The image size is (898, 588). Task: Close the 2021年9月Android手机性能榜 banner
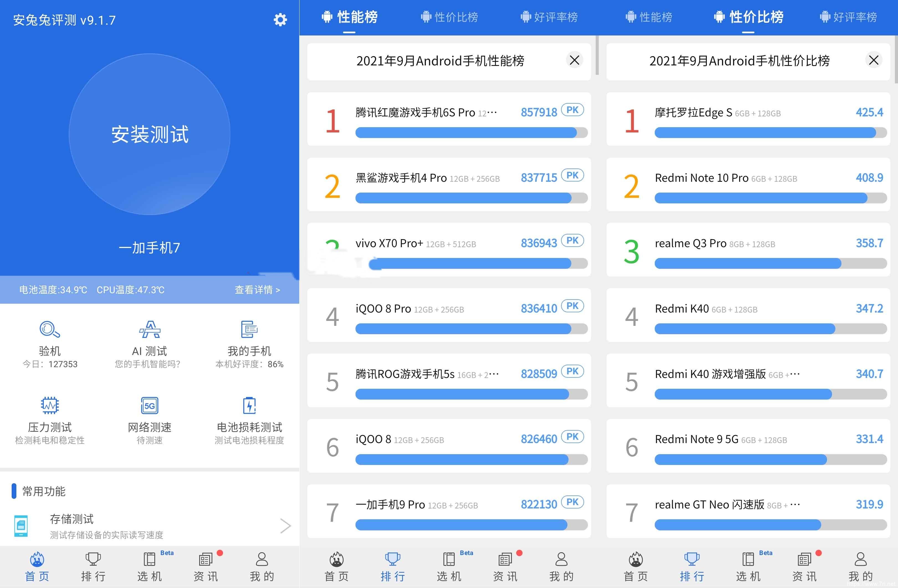click(574, 60)
